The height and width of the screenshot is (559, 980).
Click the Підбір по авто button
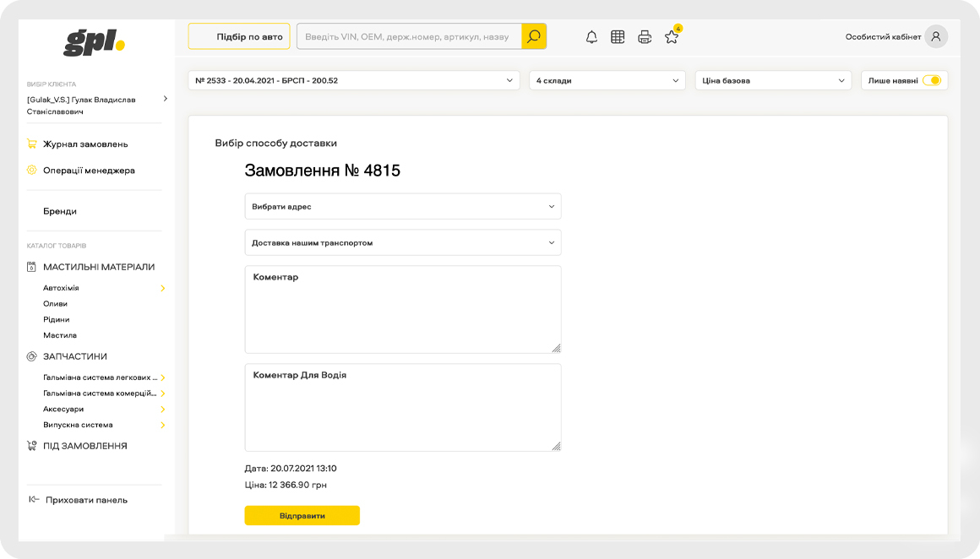point(239,36)
